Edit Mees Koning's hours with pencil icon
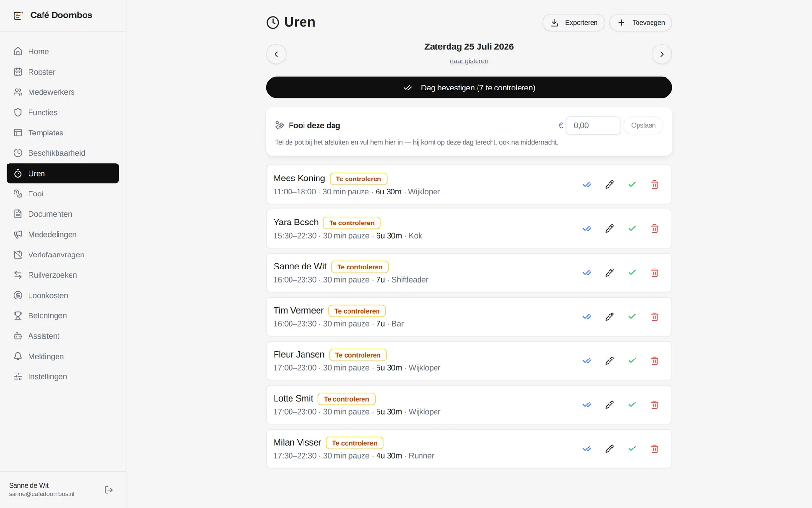Screen dimensions: 812x508 pos(609,184)
